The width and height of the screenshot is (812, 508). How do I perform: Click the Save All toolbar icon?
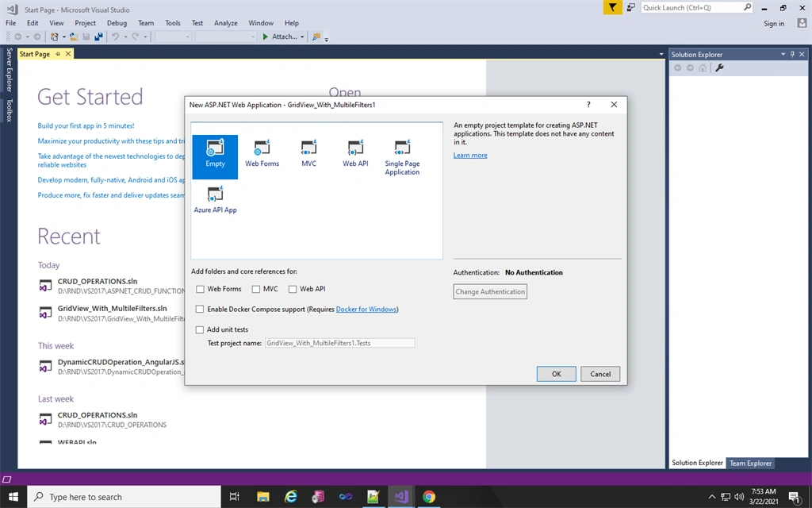[x=98, y=37]
